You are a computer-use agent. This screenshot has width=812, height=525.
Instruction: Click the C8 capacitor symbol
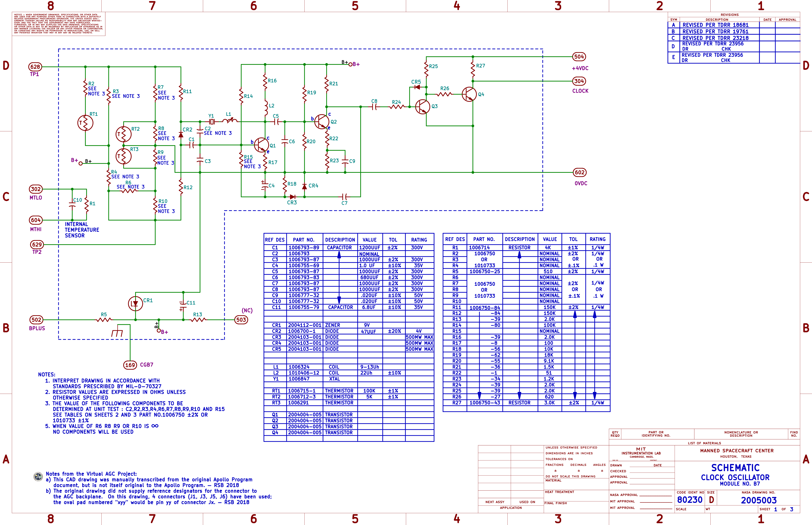click(375, 107)
